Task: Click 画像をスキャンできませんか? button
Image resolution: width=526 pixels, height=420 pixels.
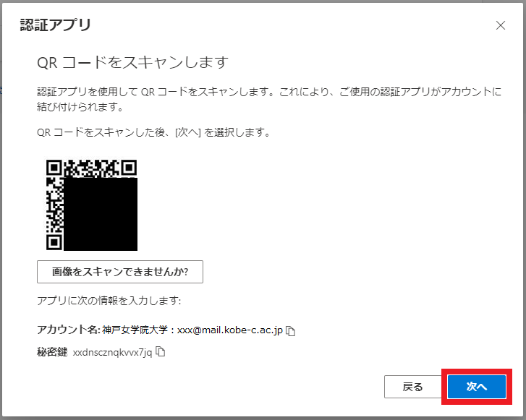Action: [x=120, y=272]
